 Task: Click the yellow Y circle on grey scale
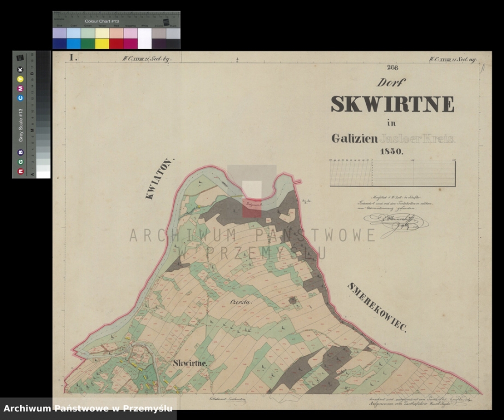coord(21,79)
